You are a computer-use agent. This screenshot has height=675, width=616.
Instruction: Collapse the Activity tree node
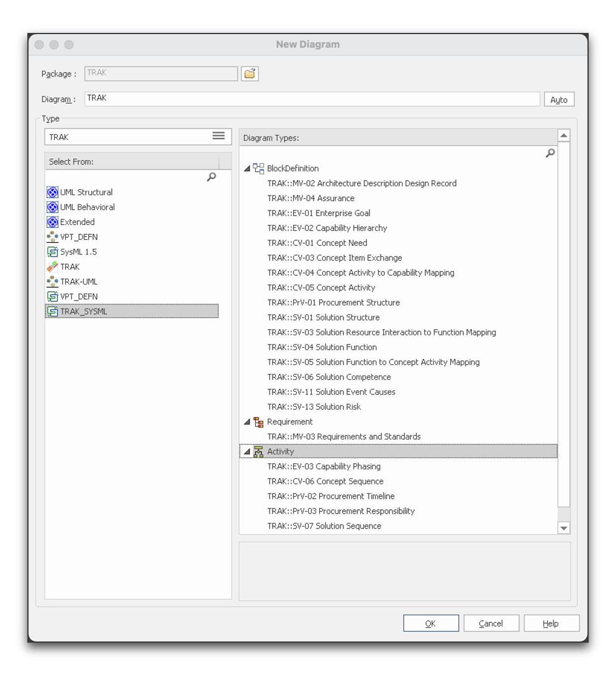tap(247, 451)
